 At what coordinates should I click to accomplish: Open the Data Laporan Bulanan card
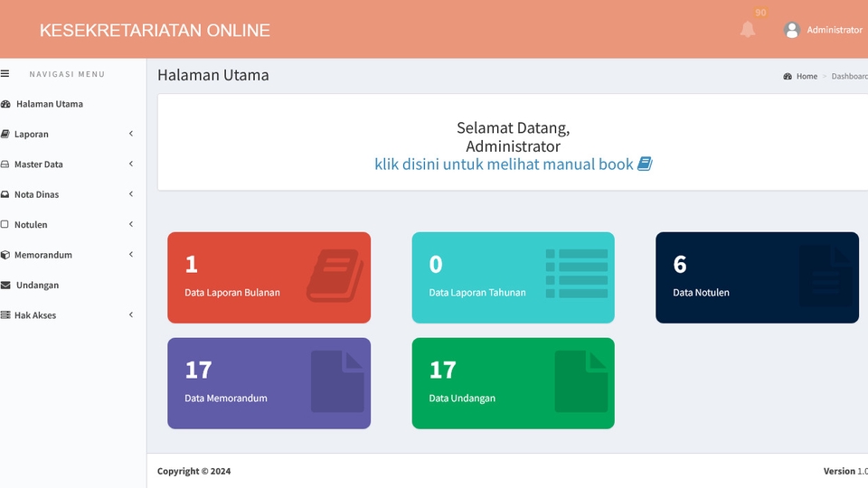coord(269,277)
